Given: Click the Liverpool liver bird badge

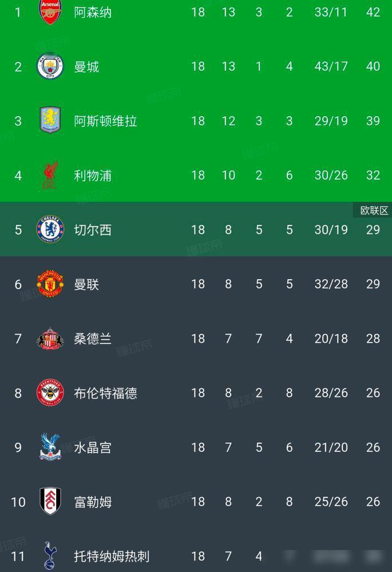Looking at the screenshot, I should click(50, 175).
